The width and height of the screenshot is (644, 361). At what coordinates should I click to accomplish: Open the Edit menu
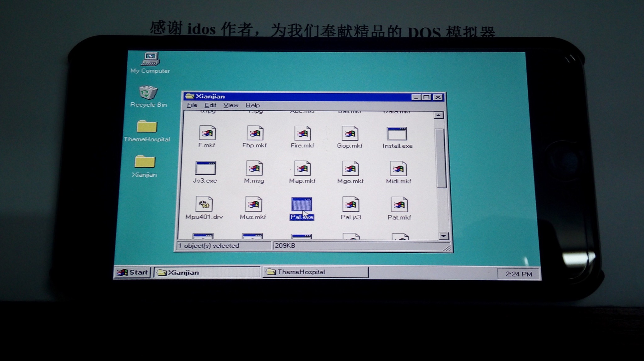tap(210, 105)
